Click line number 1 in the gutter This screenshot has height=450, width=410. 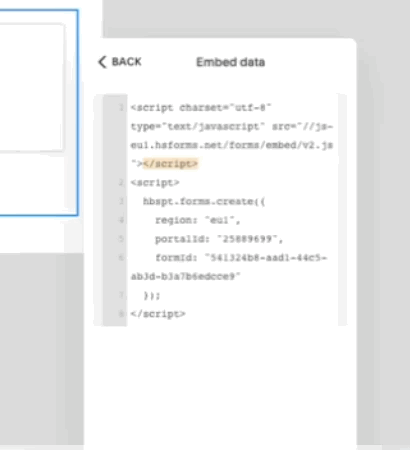point(121,107)
